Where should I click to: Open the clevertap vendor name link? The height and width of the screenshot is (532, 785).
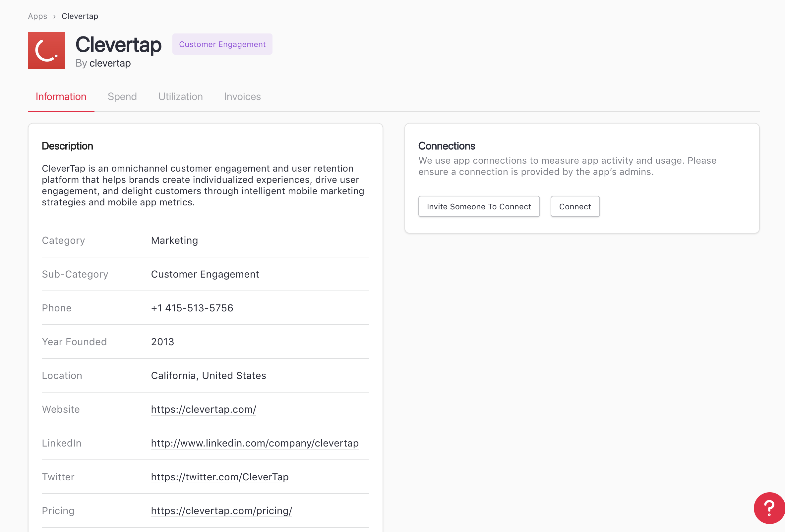[x=110, y=63]
